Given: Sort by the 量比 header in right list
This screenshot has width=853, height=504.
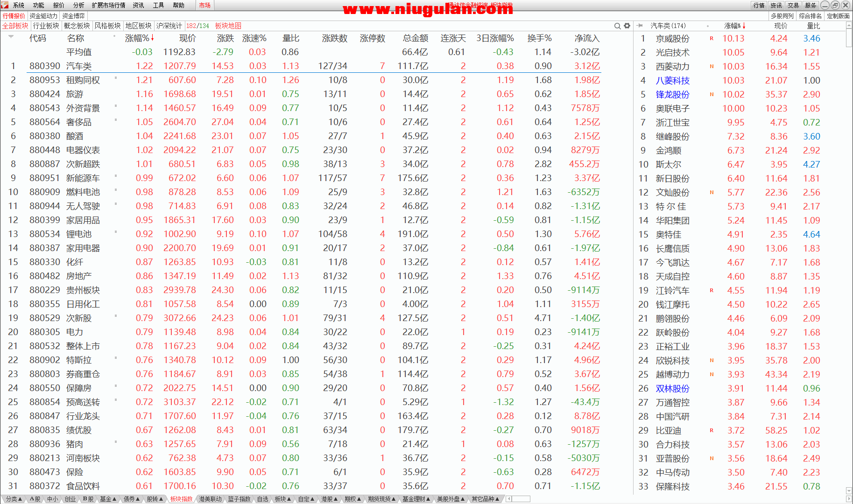Looking at the screenshot, I should tap(813, 26).
